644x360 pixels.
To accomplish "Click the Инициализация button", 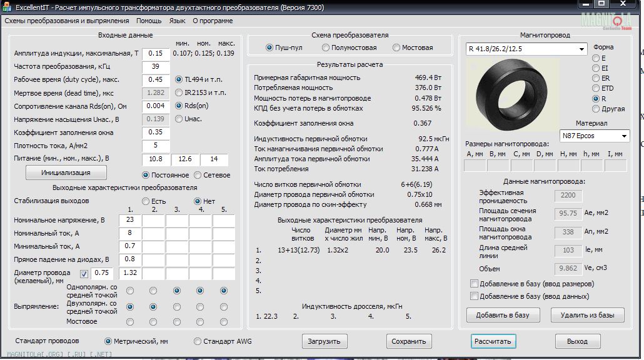I will [x=66, y=172].
